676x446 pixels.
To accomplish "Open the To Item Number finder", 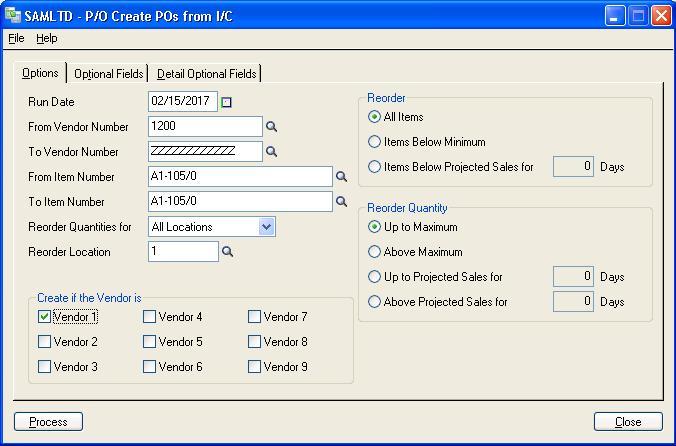I will pos(341,202).
